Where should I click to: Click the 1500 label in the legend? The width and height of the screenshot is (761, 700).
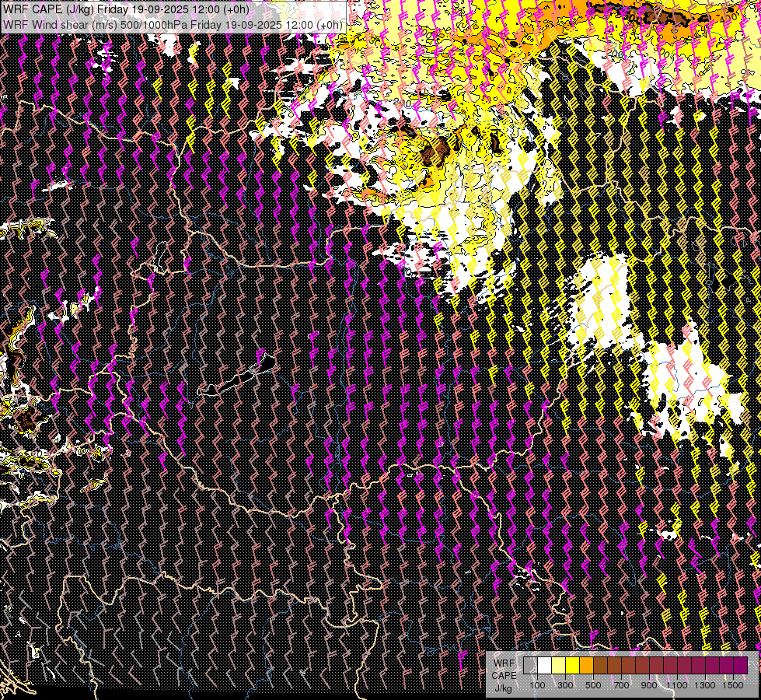point(733,685)
